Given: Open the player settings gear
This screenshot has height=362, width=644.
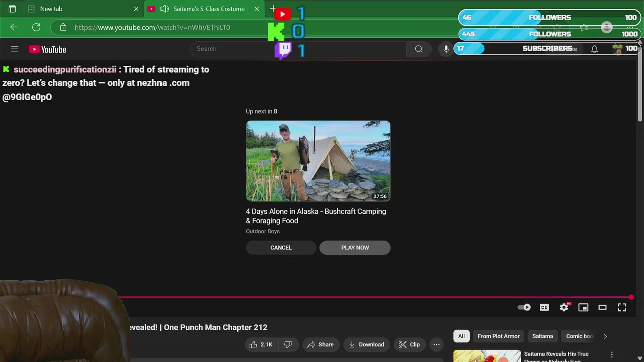Looking at the screenshot, I should click(564, 307).
